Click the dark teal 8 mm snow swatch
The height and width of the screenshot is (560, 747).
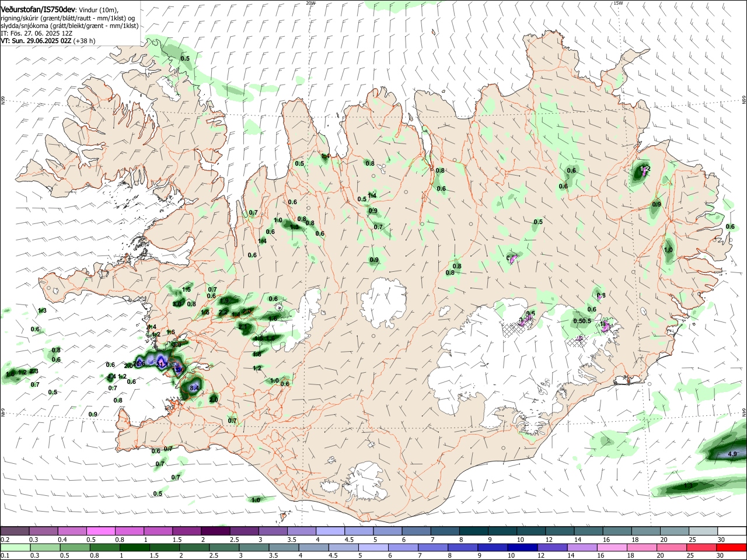[473, 531]
